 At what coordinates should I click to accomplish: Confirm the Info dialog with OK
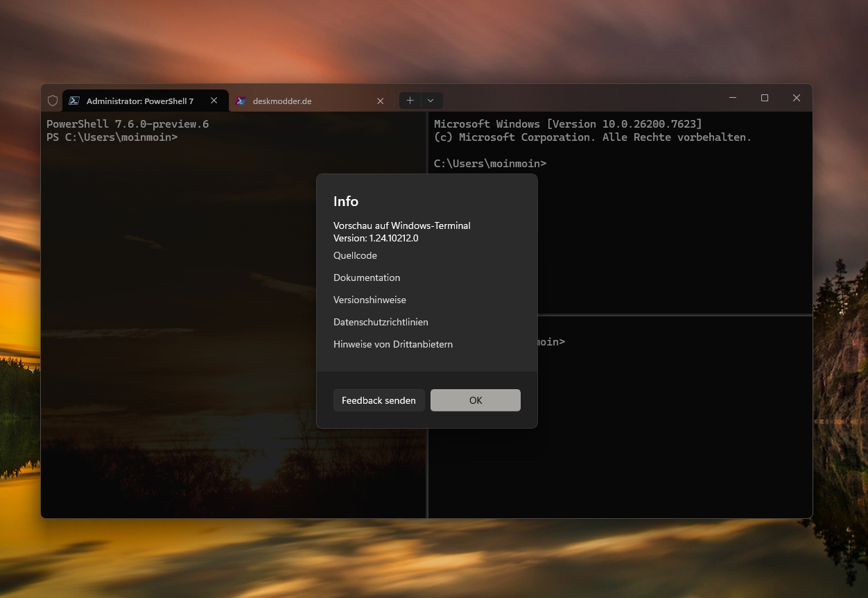(x=475, y=400)
